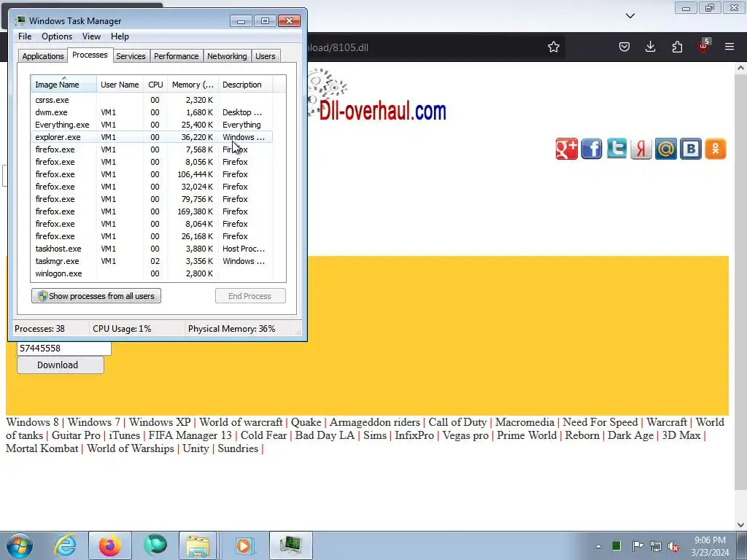Sort processes by User Name column
This screenshot has height=560, width=747.
tap(120, 85)
